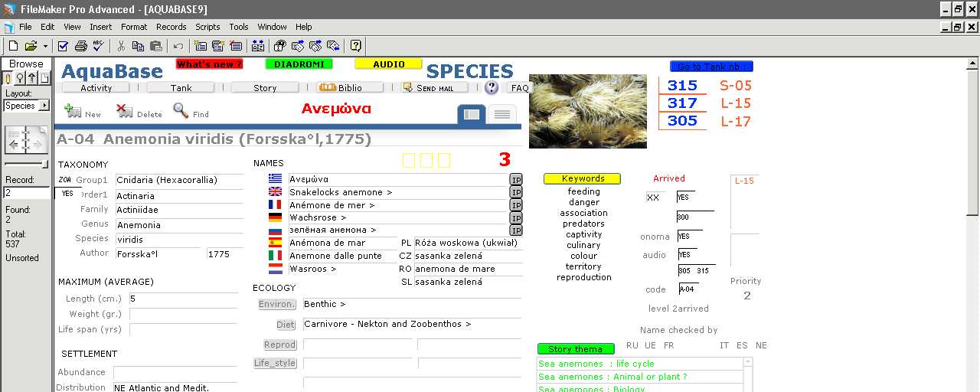Viewport: 980px width, 392px height.
Task: Open the Tank tab
Action: tap(181, 88)
